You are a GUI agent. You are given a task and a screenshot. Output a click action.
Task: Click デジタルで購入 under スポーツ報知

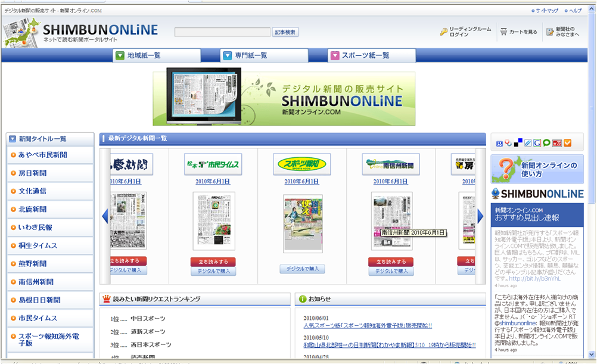click(302, 269)
